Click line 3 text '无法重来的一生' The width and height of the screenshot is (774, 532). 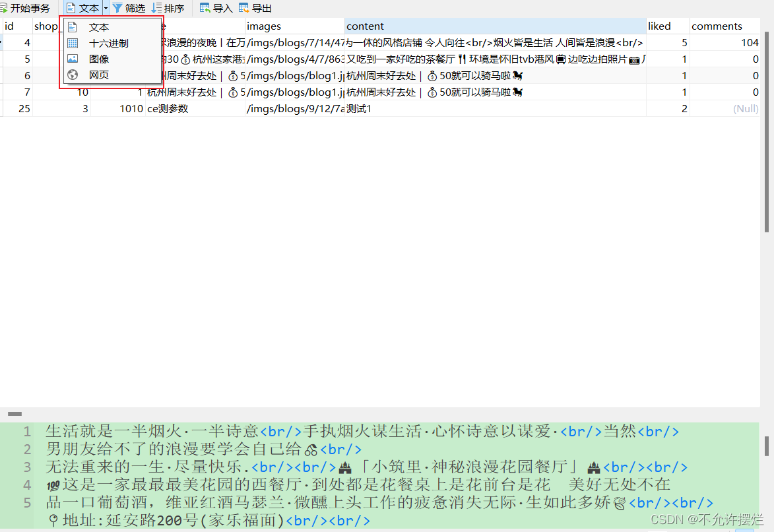click(x=105, y=467)
